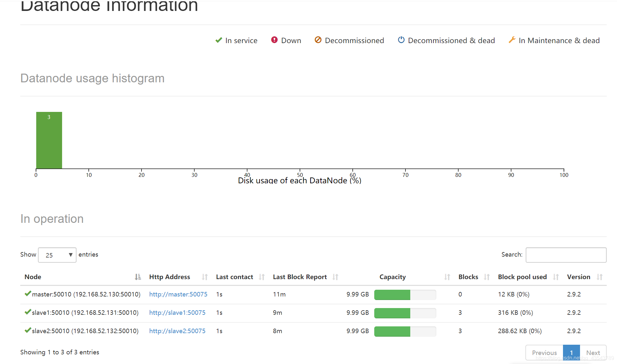Click the Block pool used sort arrows
Image resolution: width=617 pixels, height=364 pixels.
(x=556, y=277)
